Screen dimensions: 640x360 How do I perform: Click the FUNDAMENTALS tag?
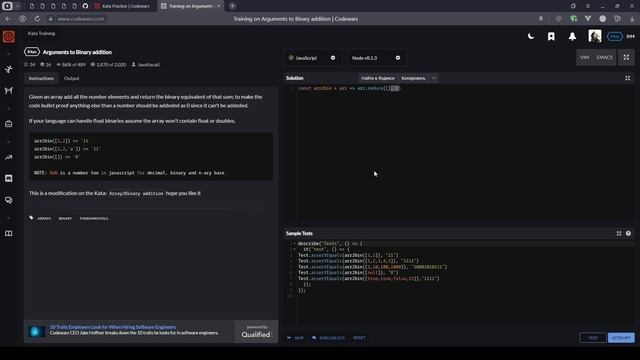pos(94,218)
